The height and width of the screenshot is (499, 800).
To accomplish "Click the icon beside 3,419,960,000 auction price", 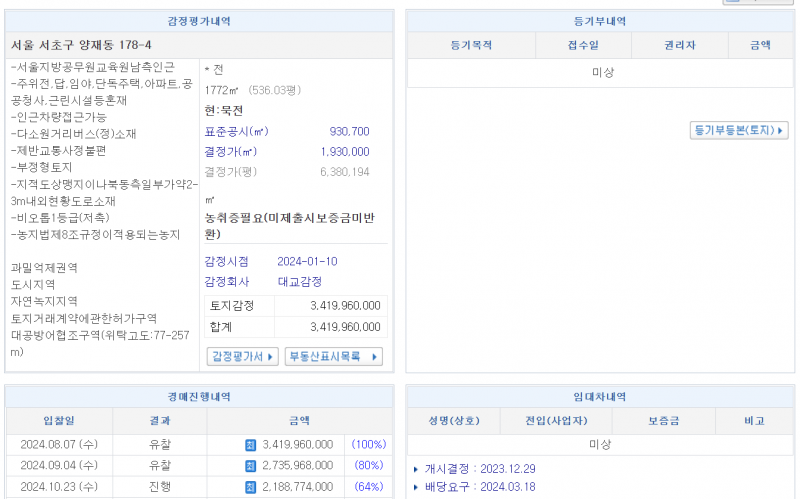I will click(251, 444).
